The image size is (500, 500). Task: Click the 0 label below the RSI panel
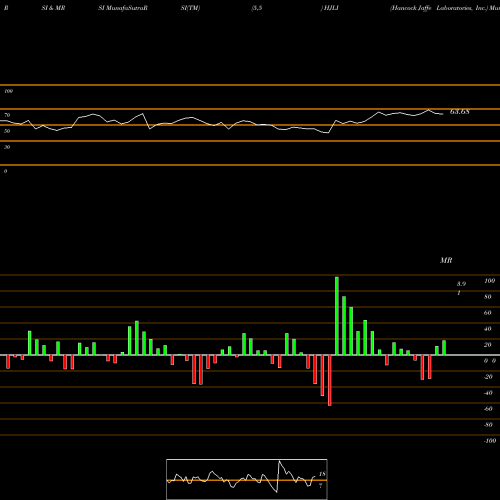pyautogui.click(x=5, y=171)
